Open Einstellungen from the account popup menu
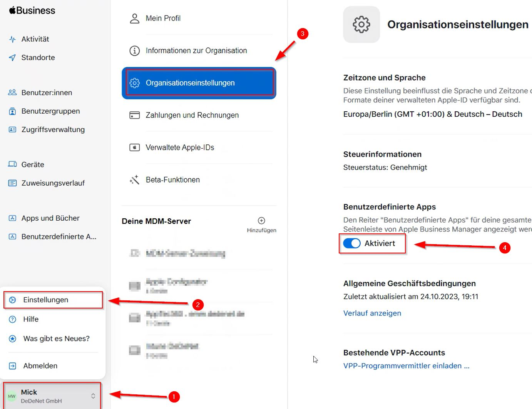 45,300
